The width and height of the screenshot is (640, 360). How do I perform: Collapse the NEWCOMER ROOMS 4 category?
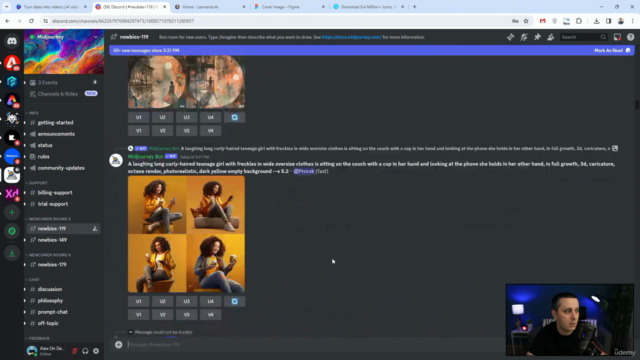48,255
